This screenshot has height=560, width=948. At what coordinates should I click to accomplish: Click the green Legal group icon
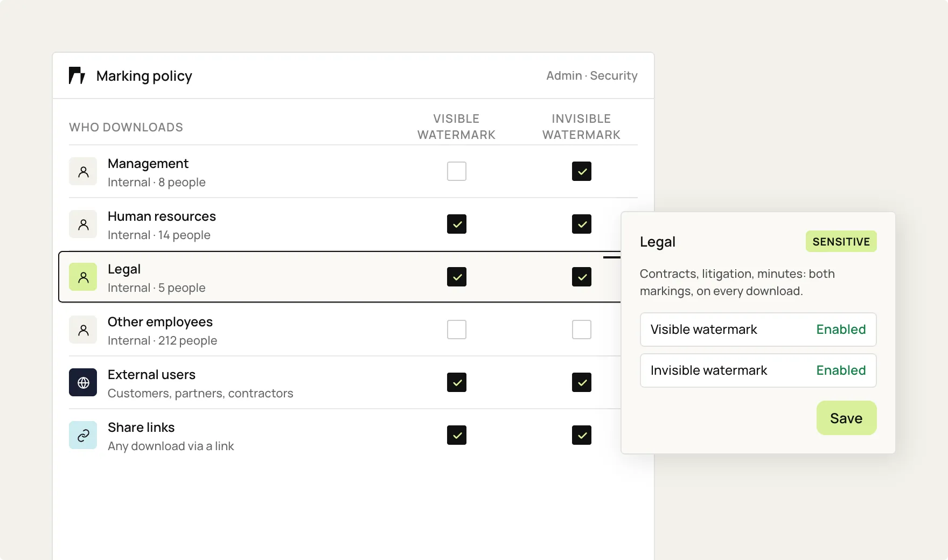coord(83,277)
